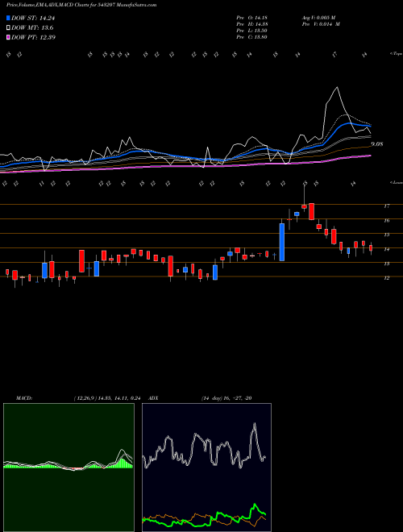403x532 pixels.
Task: Click the magenta DOW PT legend swatch
Action: click(x=8, y=37)
